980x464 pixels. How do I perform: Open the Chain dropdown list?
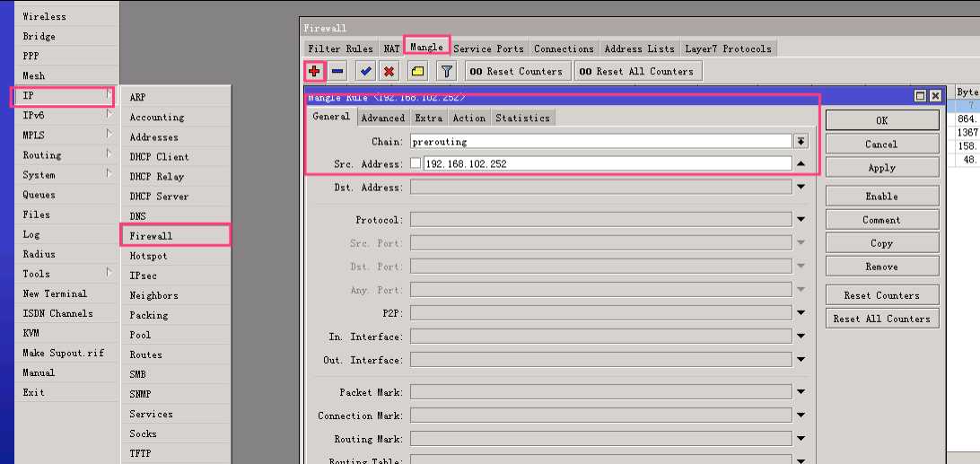coord(801,141)
